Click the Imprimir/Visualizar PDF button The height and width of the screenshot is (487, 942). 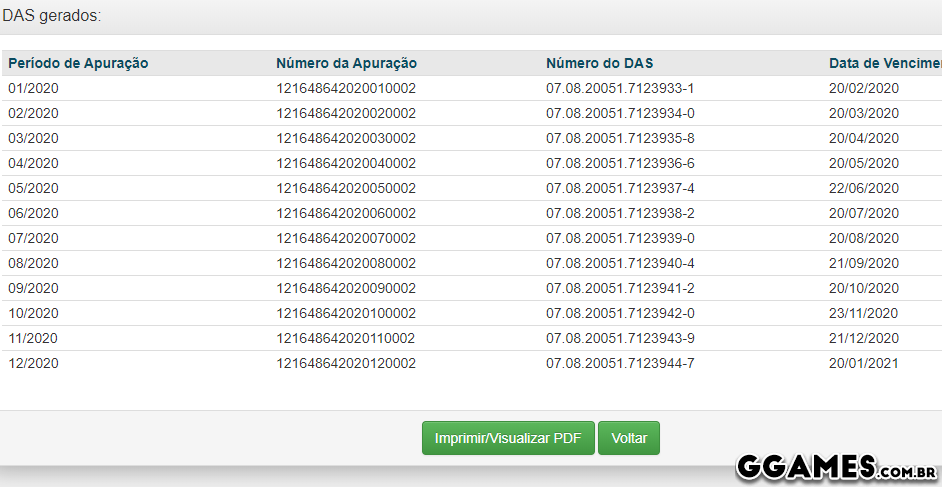coord(508,438)
